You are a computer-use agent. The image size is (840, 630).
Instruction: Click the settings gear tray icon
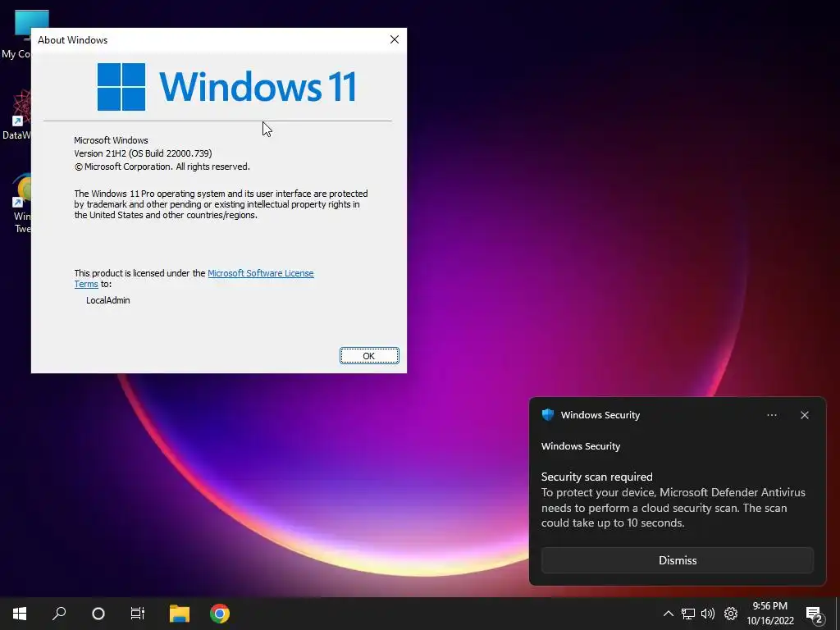pyautogui.click(x=731, y=614)
